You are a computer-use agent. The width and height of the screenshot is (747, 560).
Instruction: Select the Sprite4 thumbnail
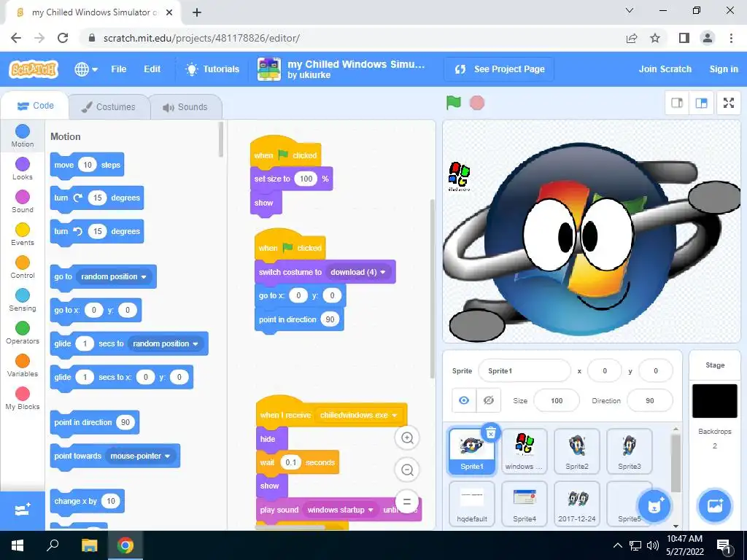point(524,504)
